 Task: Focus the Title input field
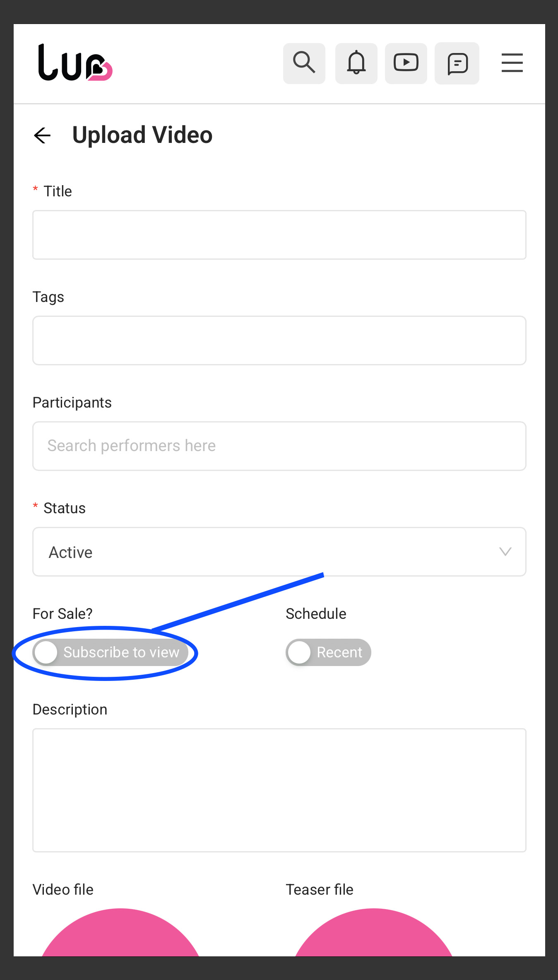(279, 235)
